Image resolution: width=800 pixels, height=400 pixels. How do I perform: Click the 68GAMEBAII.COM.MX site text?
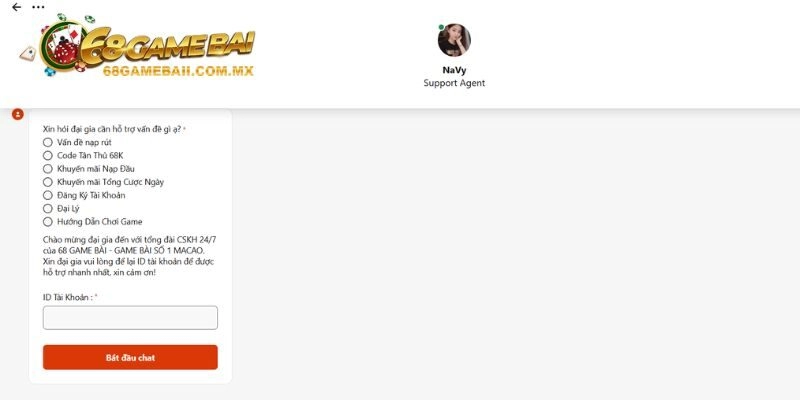click(x=178, y=71)
